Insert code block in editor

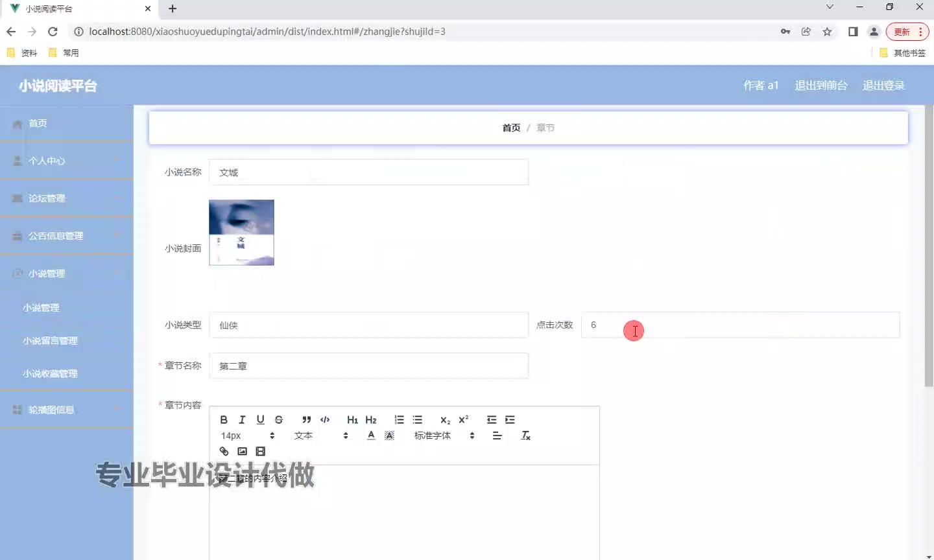click(x=325, y=420)
